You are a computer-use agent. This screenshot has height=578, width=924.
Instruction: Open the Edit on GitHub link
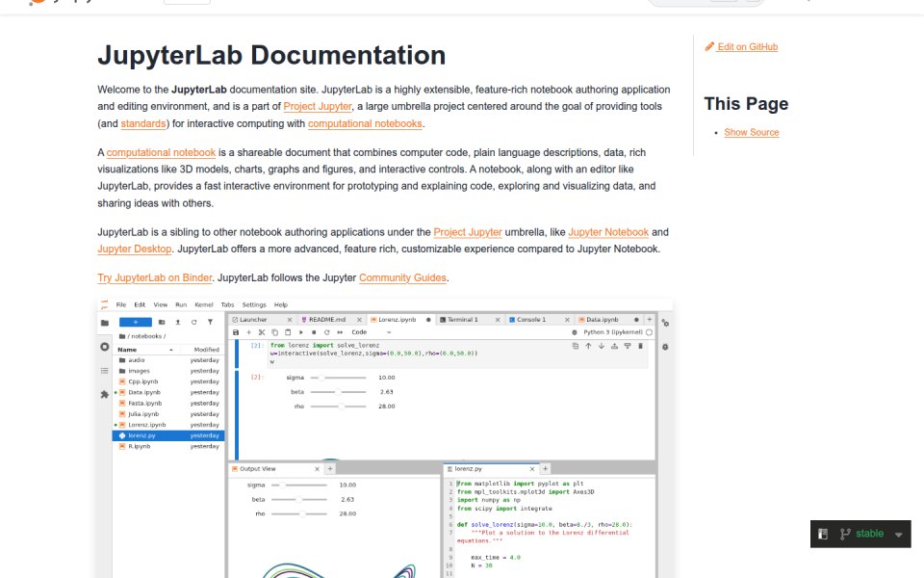tap(747, 46)
